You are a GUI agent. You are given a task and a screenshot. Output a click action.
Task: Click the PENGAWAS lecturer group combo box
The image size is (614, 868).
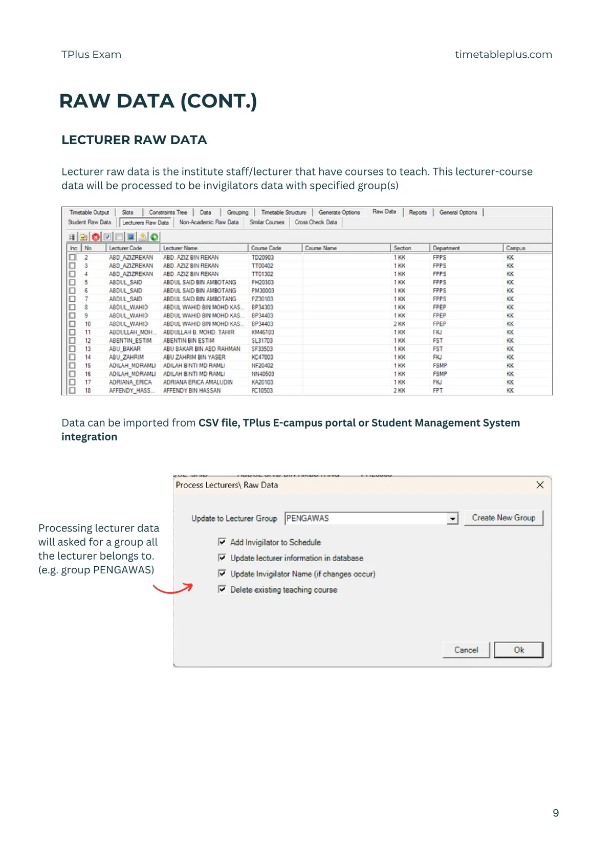(x=371, y=519)
